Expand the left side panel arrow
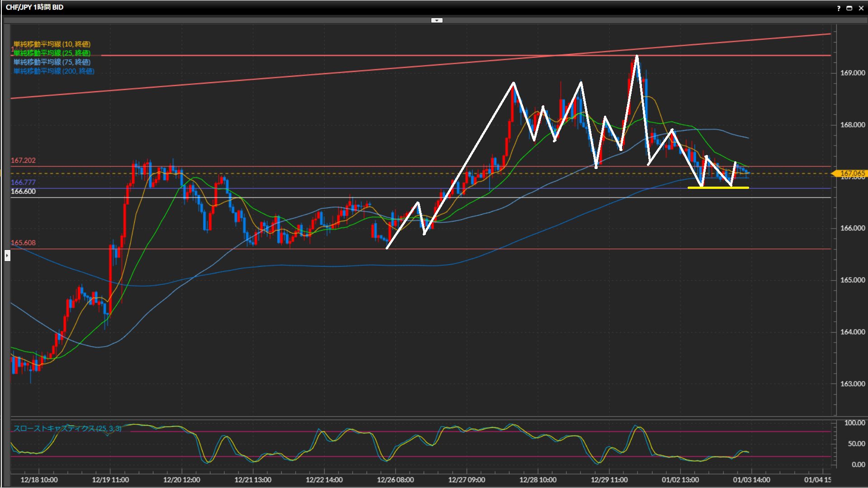 (x=7, y=256)
